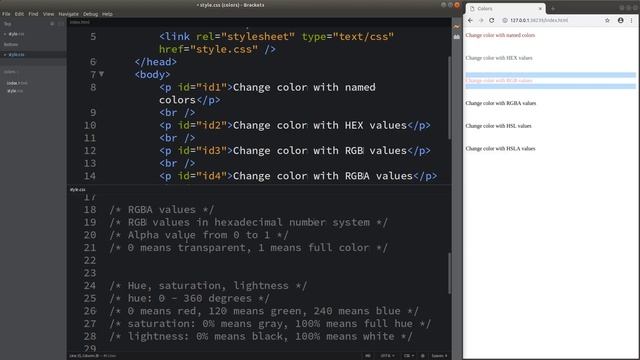Click the 'saturation: 0% means gray' comment line
The width and height of the screenshot is (640, 360).
click(x=270, y=324)
